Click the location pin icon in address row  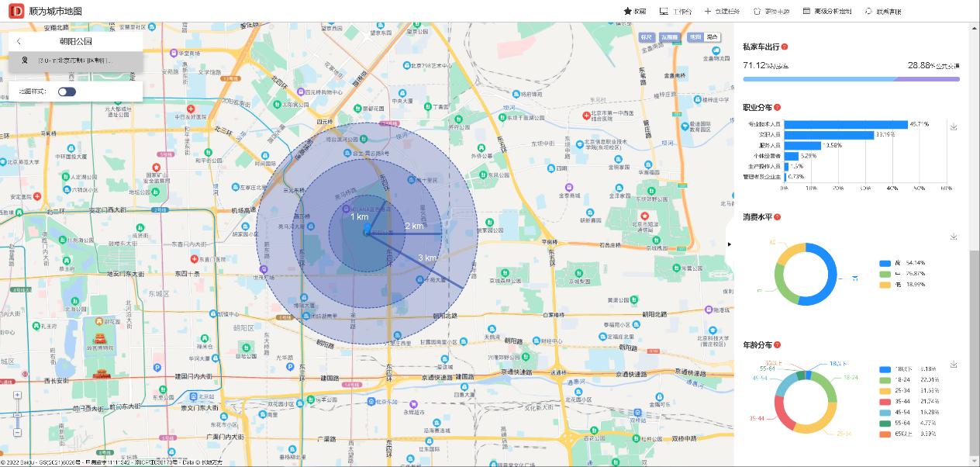tap(24, 61)
